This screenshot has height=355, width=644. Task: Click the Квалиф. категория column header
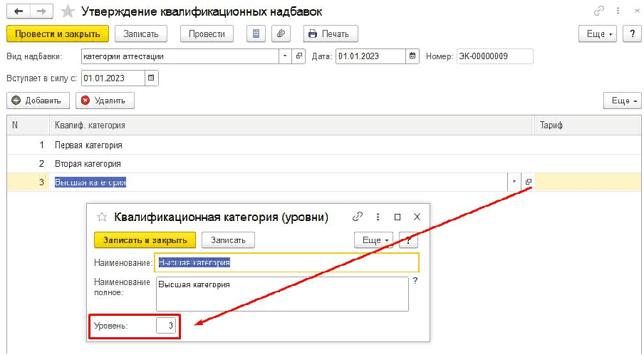tap(291, 125)
